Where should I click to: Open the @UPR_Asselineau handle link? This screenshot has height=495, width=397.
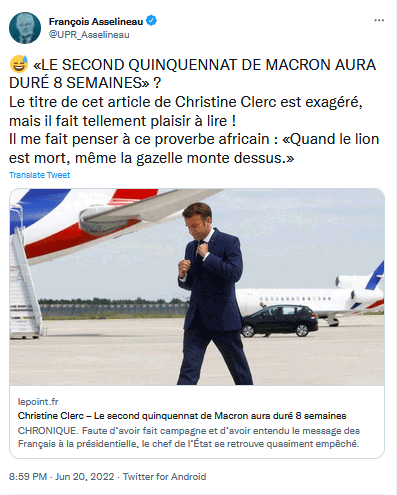89,35
